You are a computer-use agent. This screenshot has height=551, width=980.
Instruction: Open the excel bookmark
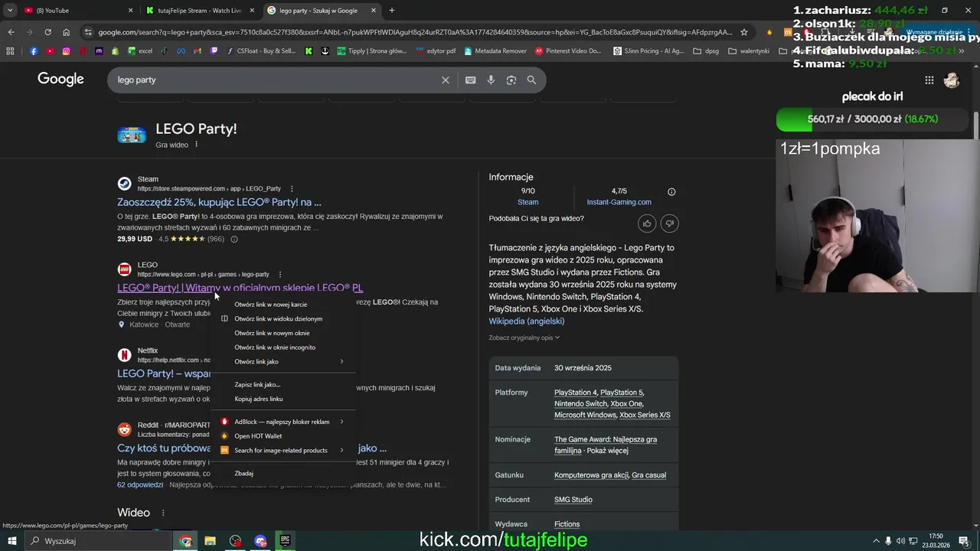click(140, 51)
